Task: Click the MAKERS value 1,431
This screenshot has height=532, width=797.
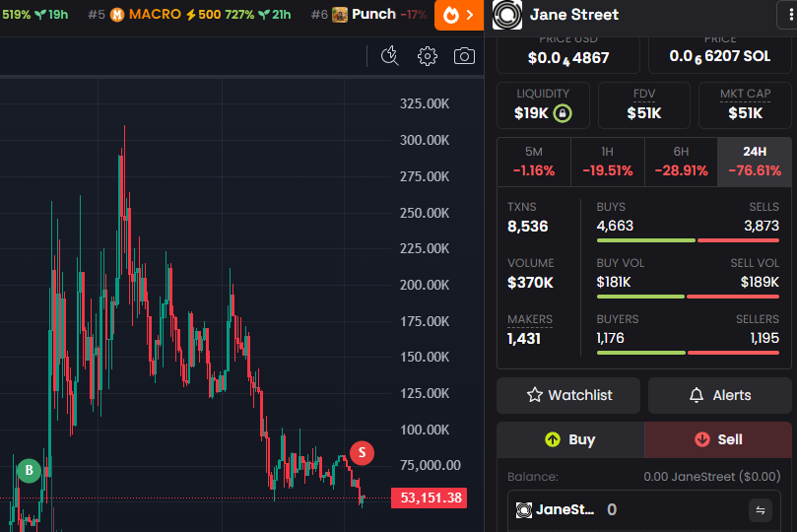Action: (x=524, y=338)
